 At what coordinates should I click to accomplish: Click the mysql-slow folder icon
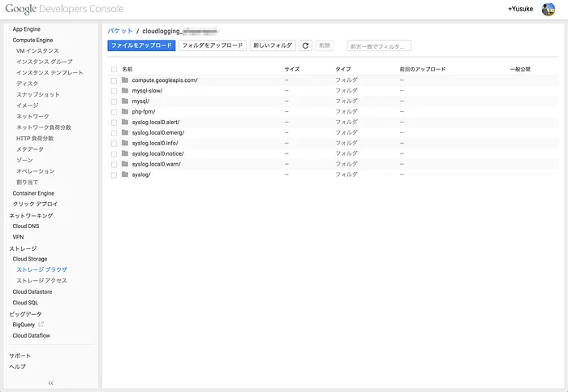(125, 90)
